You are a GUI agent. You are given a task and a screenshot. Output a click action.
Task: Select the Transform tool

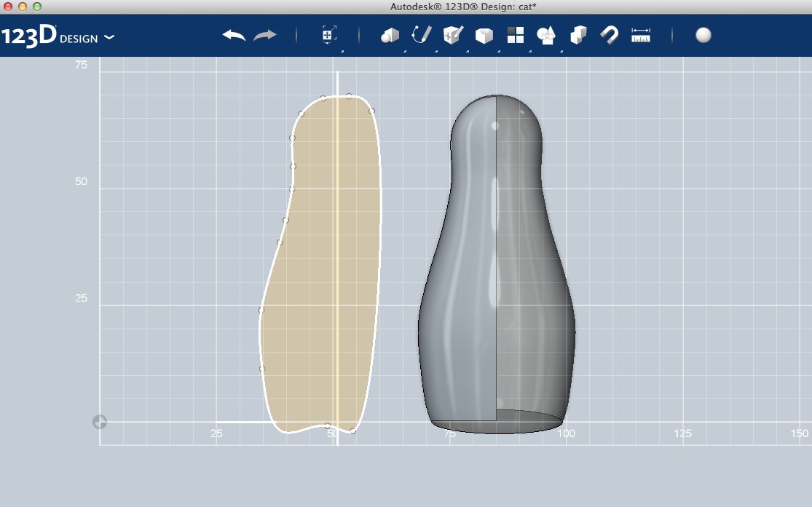coord(329,35)
